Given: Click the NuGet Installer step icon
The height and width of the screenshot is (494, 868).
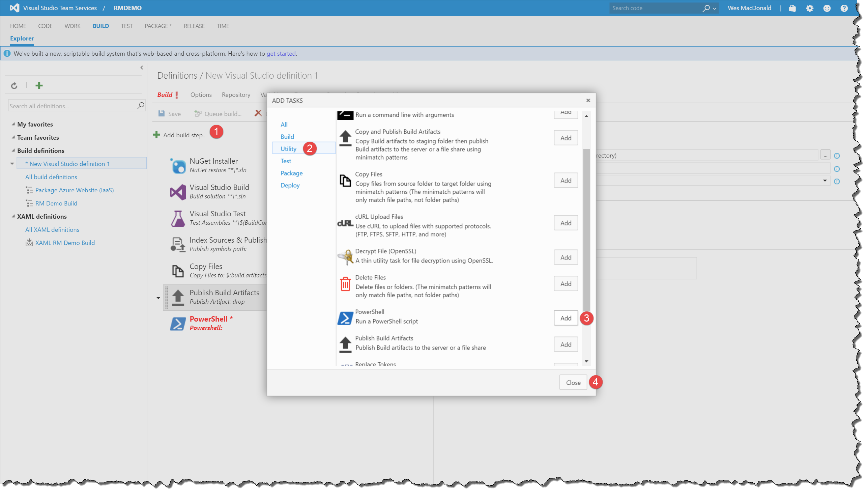Looking at the screenshot, I should (178, 166).
